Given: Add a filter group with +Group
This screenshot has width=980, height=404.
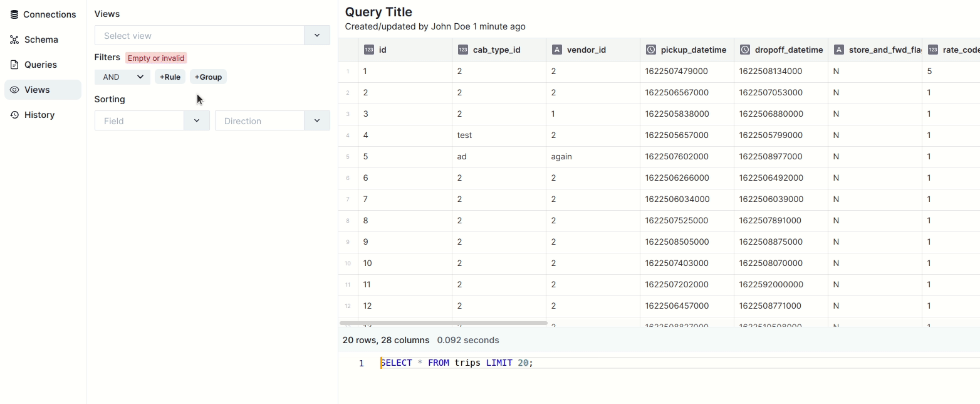Looking at the screenshot, I should 208,77.
